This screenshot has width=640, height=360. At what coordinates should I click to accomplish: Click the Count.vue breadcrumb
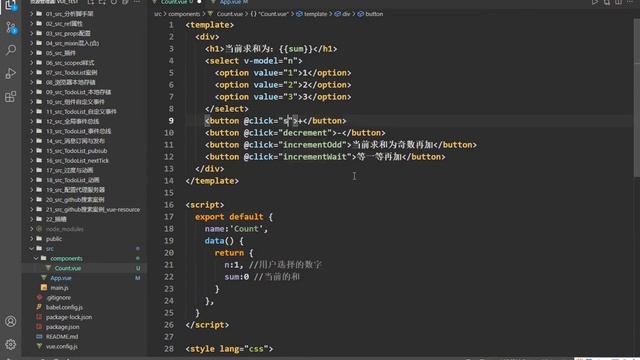(229, 14)
